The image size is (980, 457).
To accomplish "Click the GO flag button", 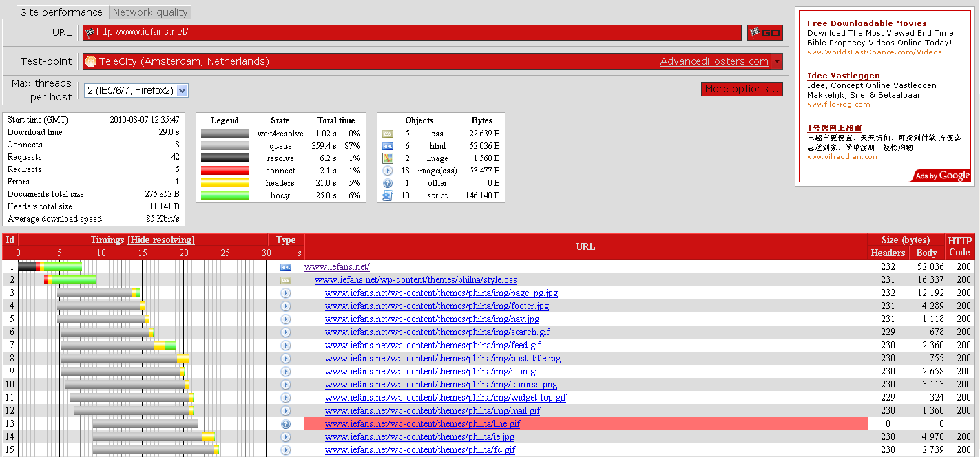I will click(764, 32).
